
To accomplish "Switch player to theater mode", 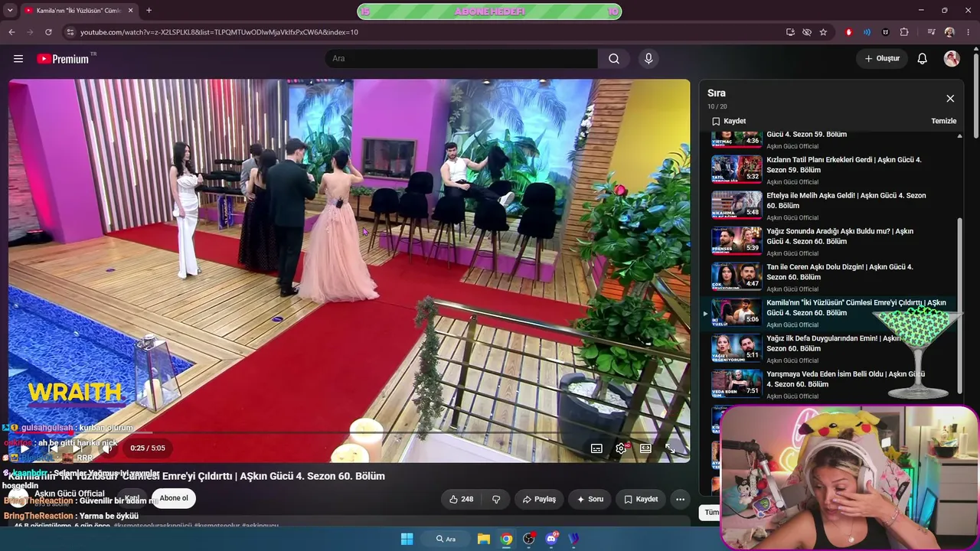I will (645, 448).
